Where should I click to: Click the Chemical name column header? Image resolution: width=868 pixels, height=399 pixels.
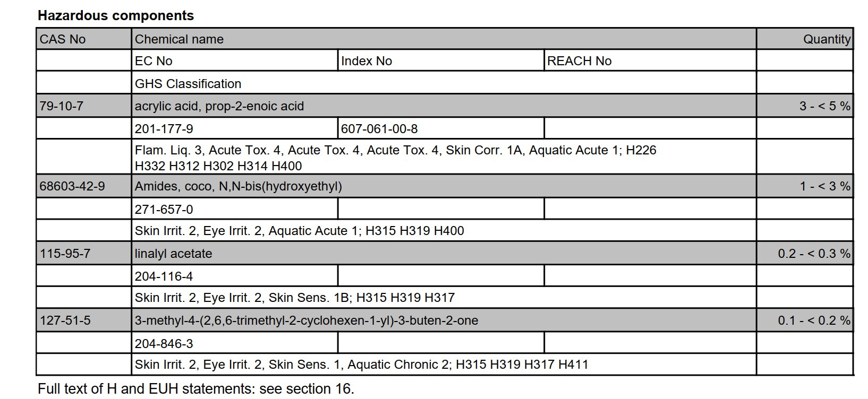179,39
